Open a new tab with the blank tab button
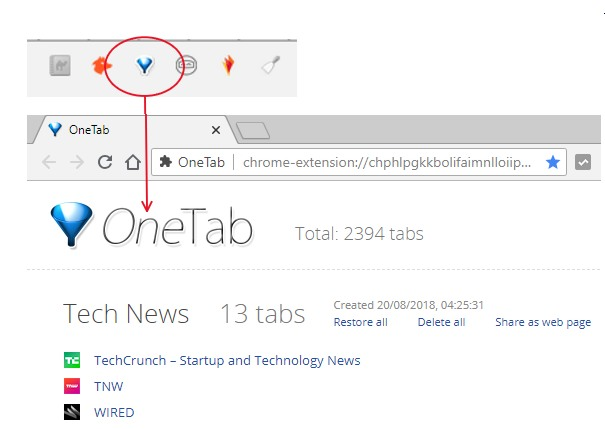 click(x=253, y=130)
